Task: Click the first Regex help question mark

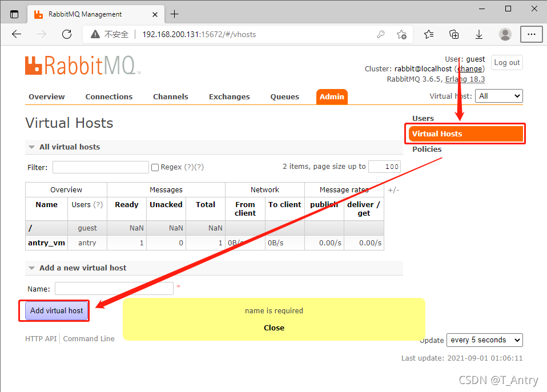Action: (189, 167)
